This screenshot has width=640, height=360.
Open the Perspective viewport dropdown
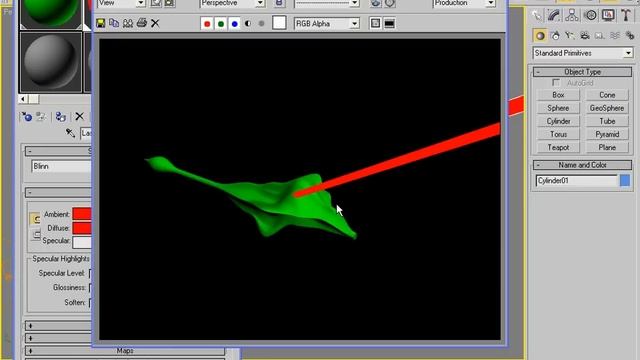[x=232, y=3]
